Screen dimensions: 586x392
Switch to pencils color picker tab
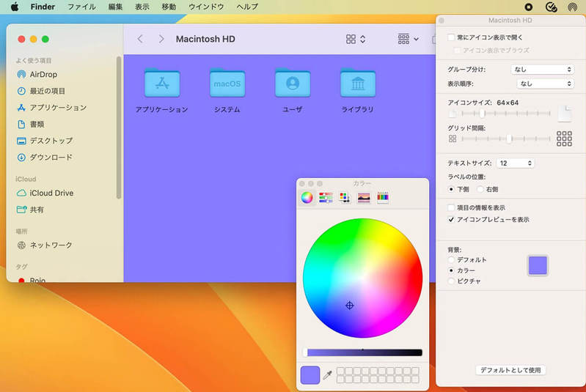383,198
